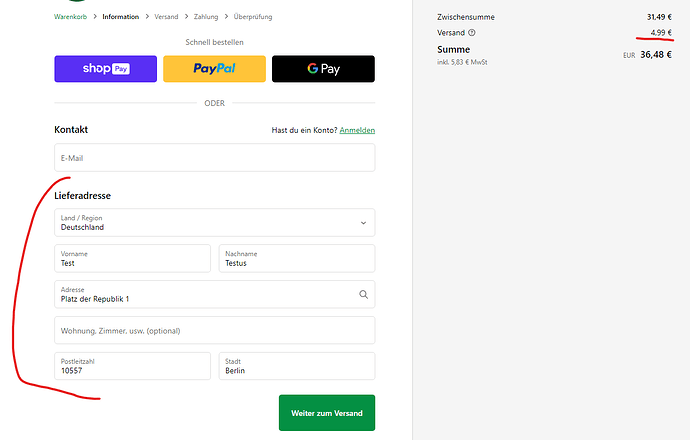Screen dimensions: 690x440
Task: Edit the Postleitzahl field
Action: (x=132, y=366)
